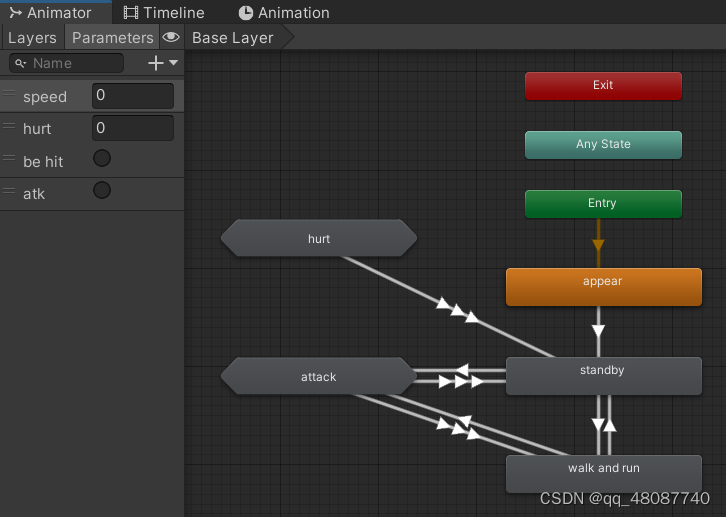Toggle the atk trigger button
This screenshot has height=517, width=726.
tap(102, 190)
